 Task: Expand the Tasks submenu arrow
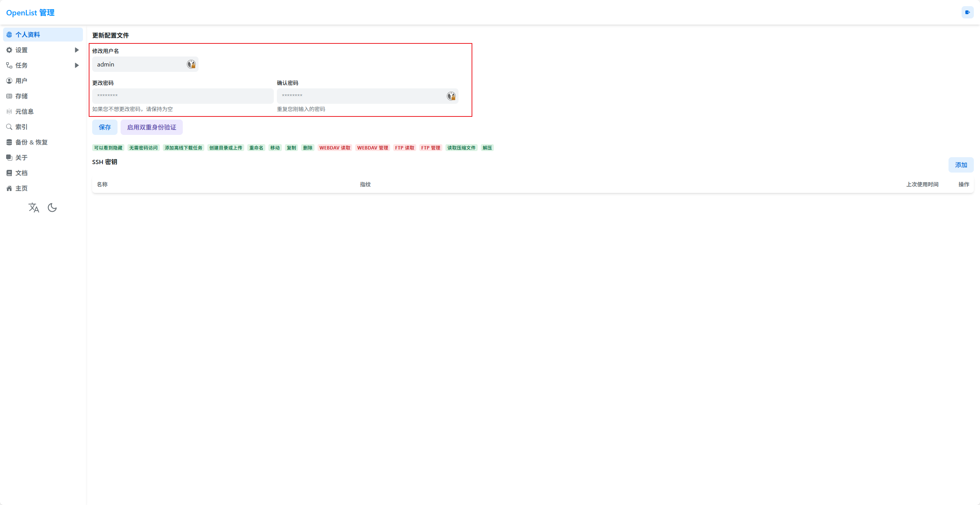(77, 65)
